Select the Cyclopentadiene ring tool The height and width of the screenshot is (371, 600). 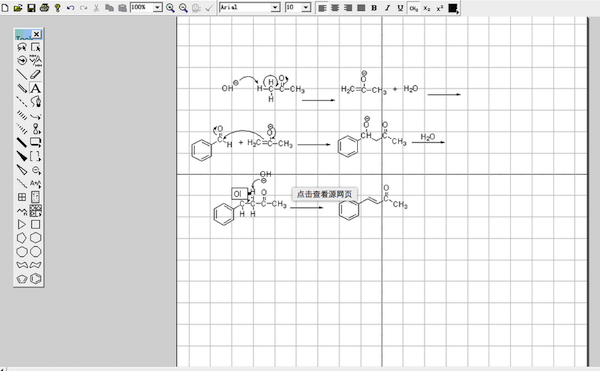coord(22,279)
